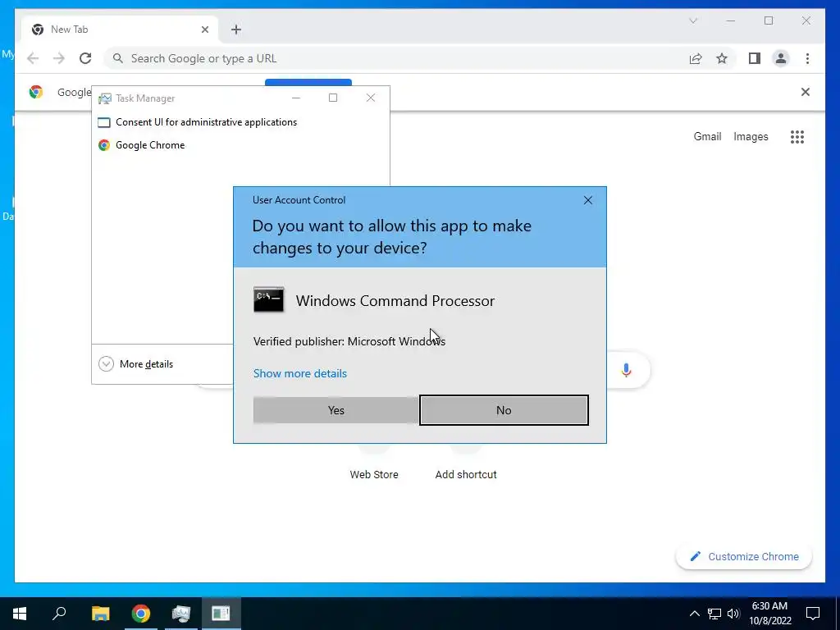Viewport: 840px width, 630px height.
Task: Show hidden system tray icons
Action: [694, 614]
